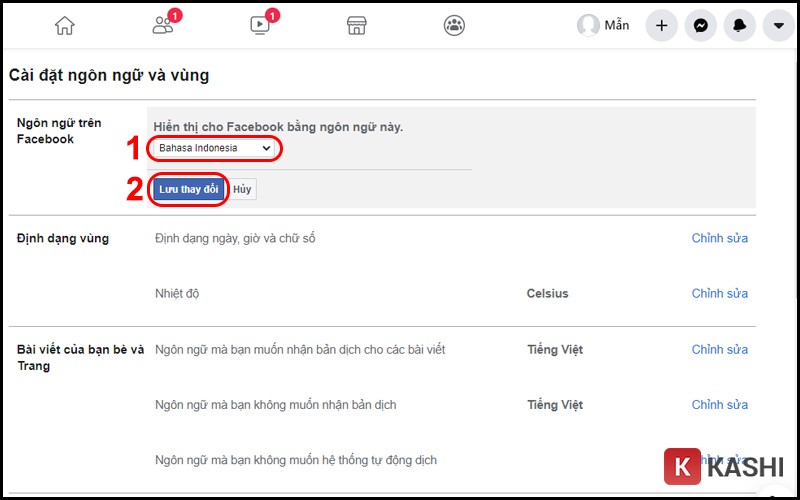Edit Định dạng ngày, giờ và chữ số
The width and height of the screenshot is (800, 500).
719,238
